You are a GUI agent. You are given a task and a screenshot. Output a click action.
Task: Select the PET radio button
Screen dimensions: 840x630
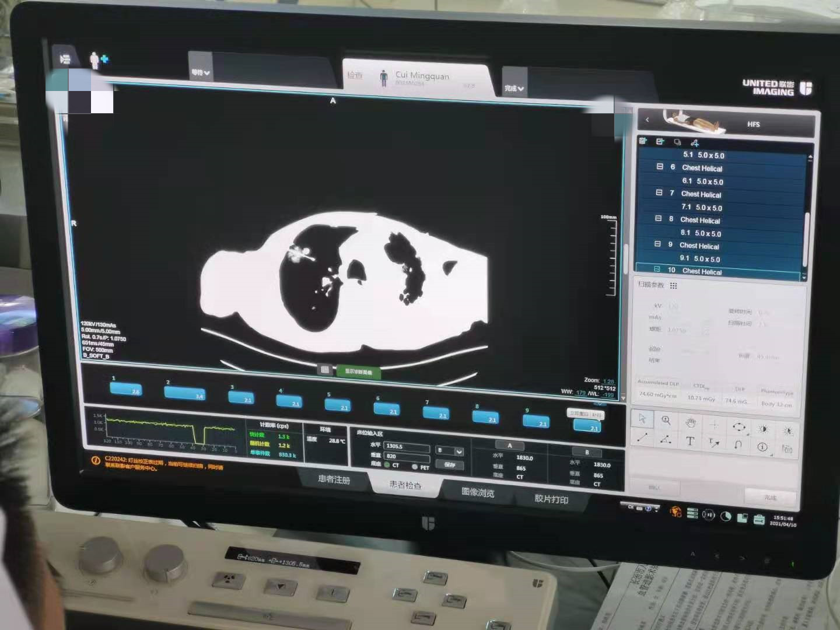415,467
